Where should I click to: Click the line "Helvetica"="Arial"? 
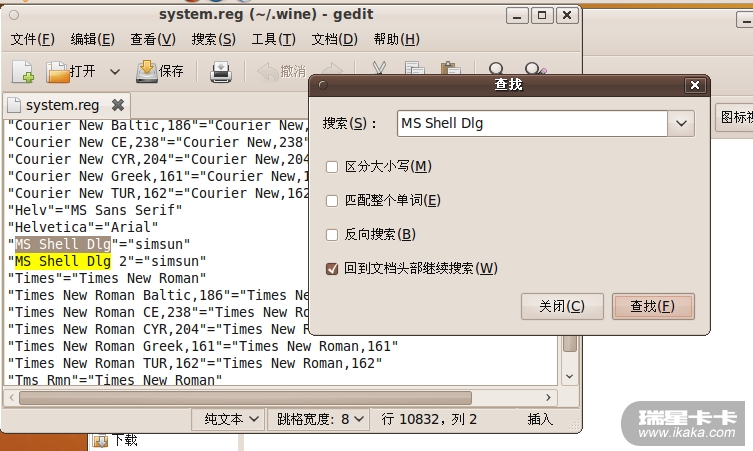(x=83, y=227)
